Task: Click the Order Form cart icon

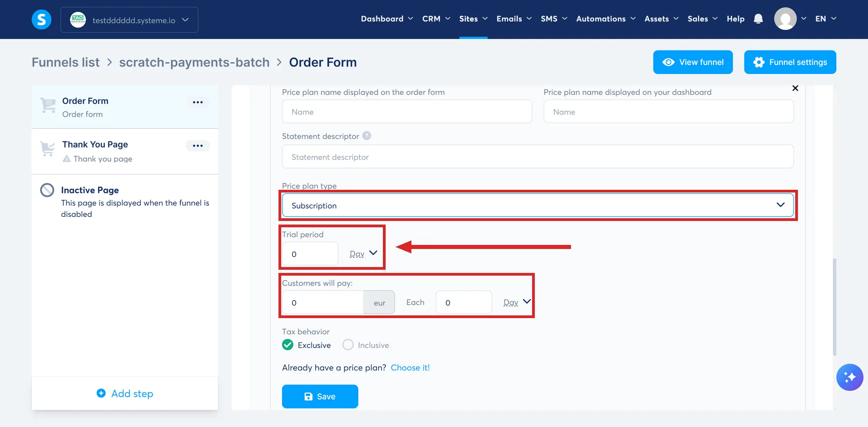Action: pyautogui.click(x=47, y=105)
